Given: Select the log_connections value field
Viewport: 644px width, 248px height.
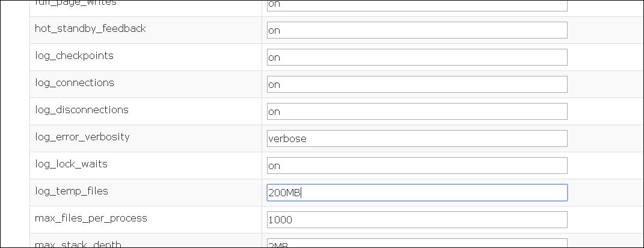Looking at the screenshot, I should [x=417, y=84].
